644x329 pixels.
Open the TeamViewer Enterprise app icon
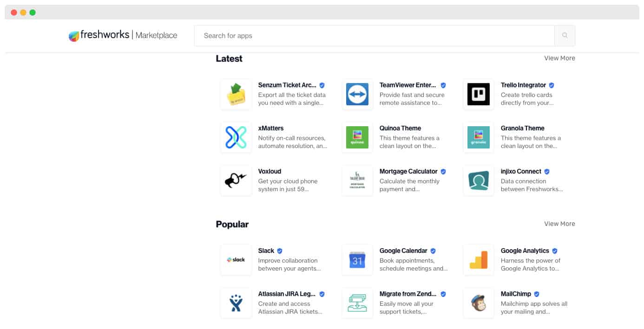pos(357,94)
